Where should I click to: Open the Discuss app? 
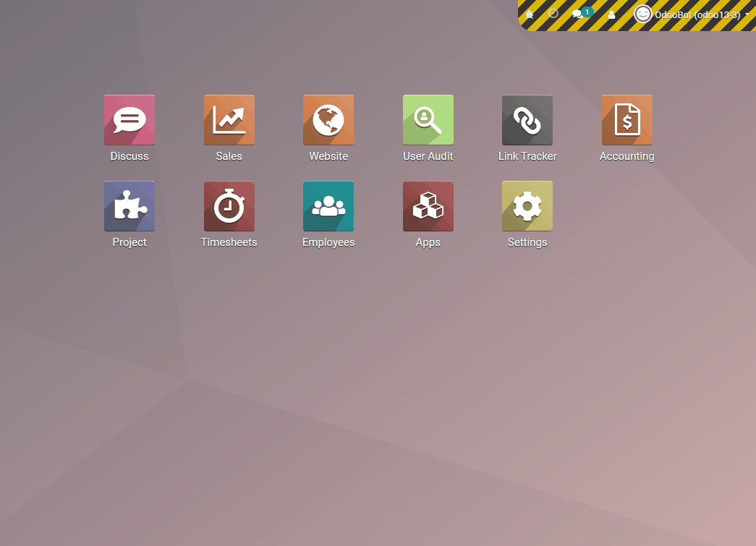(x=129, y=120)
